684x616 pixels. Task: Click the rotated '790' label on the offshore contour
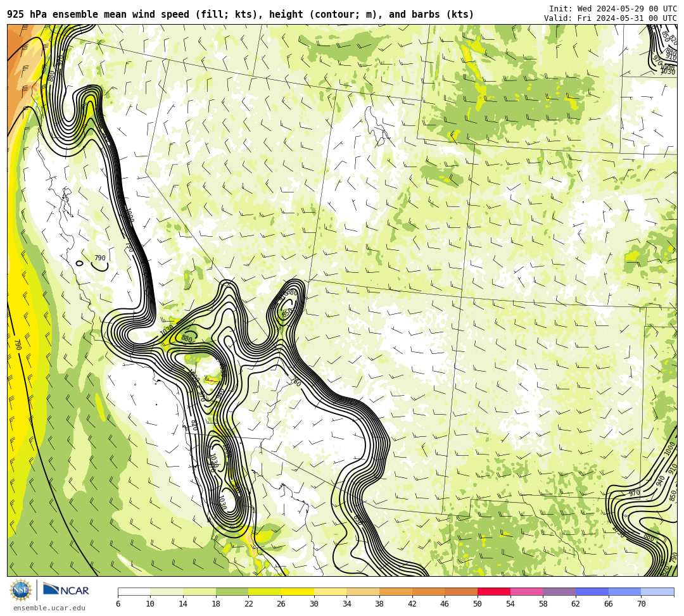(18, 345)
